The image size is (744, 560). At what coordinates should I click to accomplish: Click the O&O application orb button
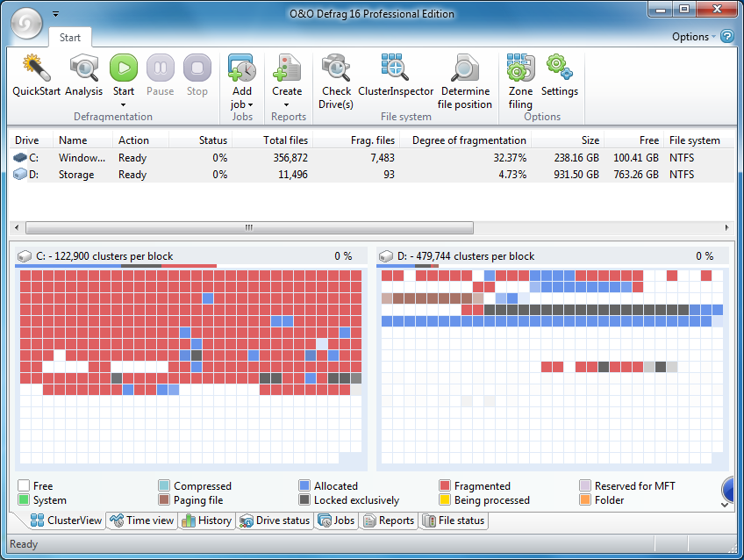(x=26, y=23)
